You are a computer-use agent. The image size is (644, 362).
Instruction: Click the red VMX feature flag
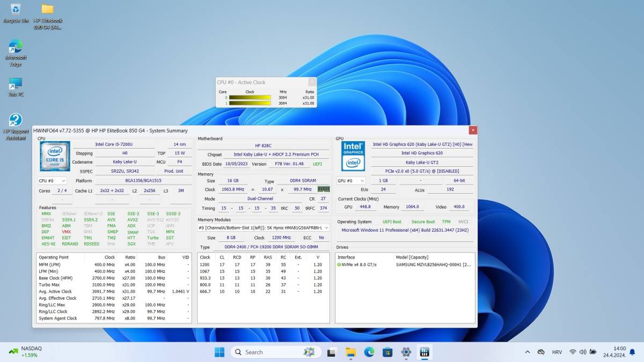[x=66, y=232]
